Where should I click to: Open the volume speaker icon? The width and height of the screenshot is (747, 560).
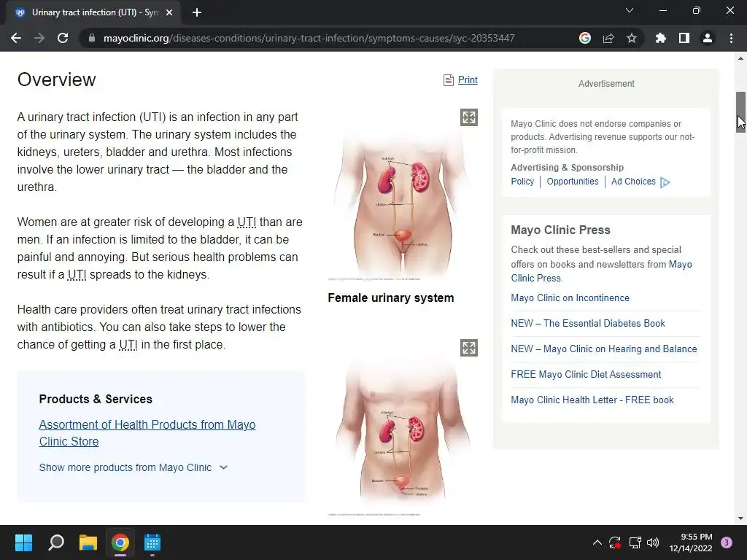point(653,542)
